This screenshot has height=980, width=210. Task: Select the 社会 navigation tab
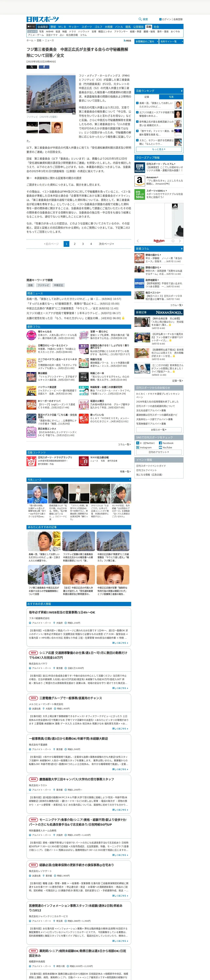[x=156, y=27]
